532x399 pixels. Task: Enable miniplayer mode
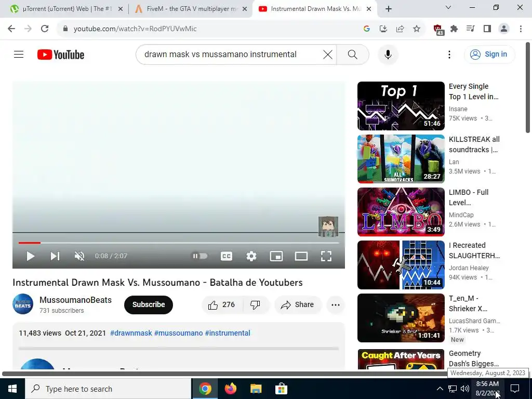coord(276,256)
